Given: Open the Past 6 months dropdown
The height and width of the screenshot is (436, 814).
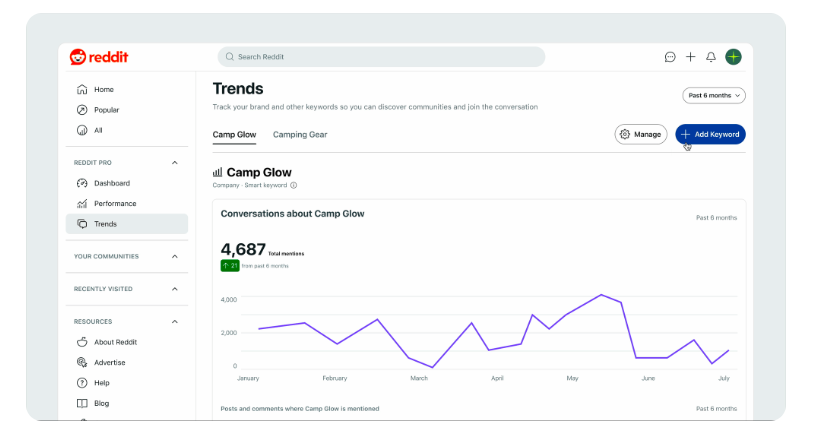Looking at the screenshot, I should tap(714, 95).
